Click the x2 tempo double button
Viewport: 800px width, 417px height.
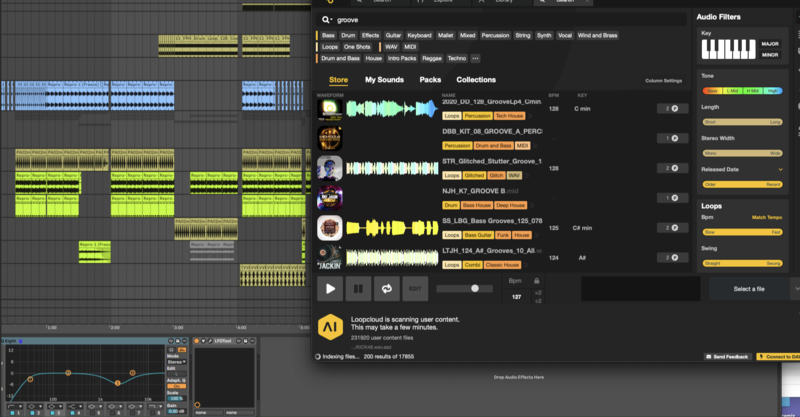(538, 293)
